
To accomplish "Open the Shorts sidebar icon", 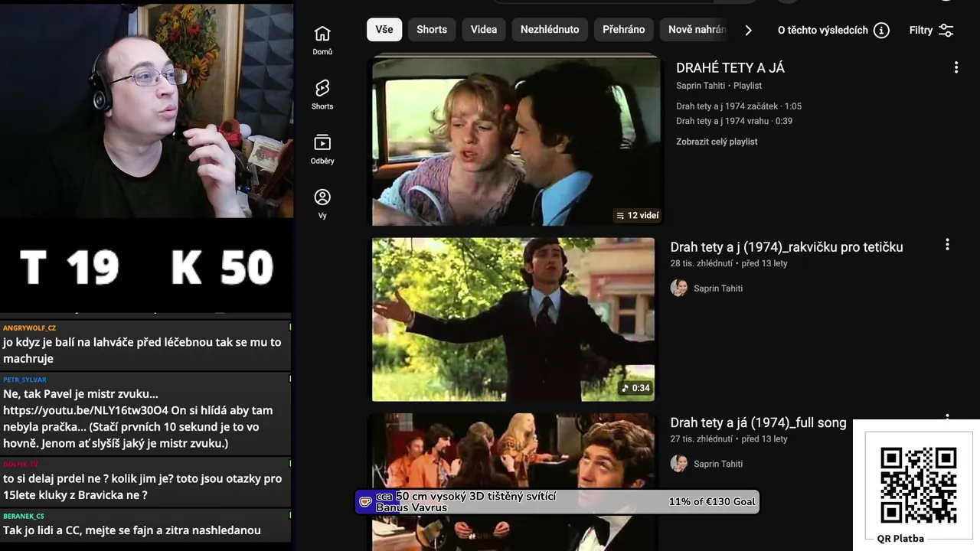I will (x=322, y=88).
